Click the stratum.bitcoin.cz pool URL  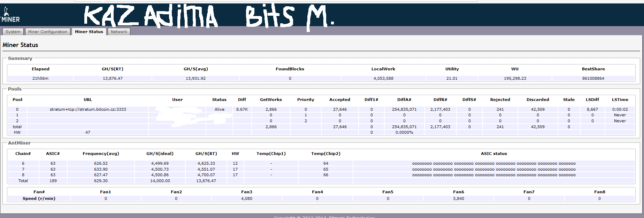tap(88, 109)
